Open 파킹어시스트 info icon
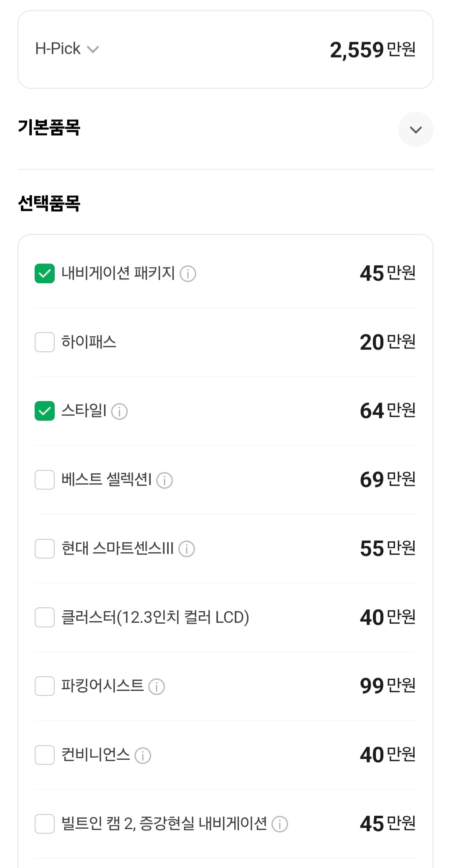This screenshot has width=451, height=868. (x=157, y=686)
